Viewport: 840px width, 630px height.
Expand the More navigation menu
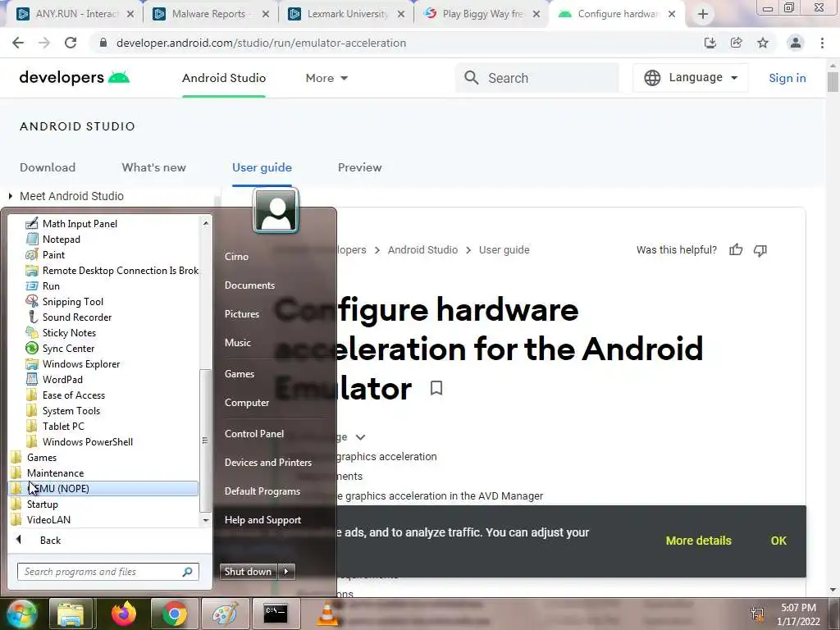(326, 78)
